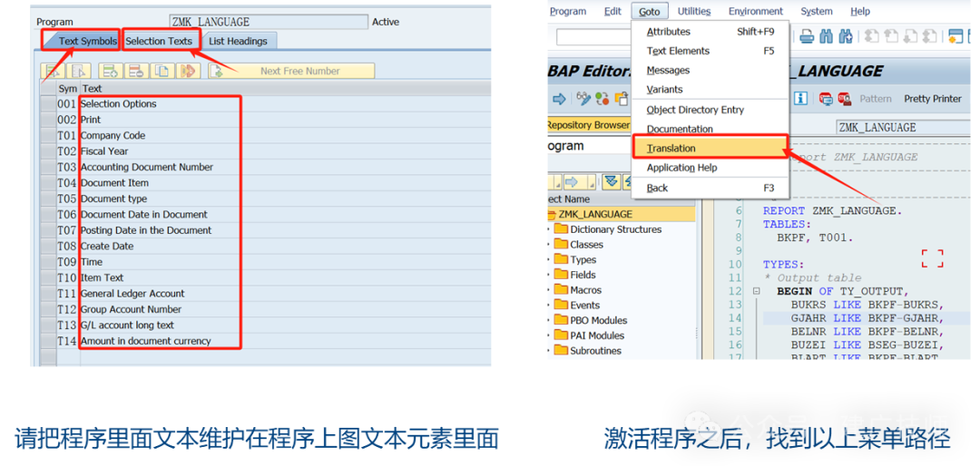
Task: Click the forward arrow in repository tree toolbar
Action: (572, 182)
